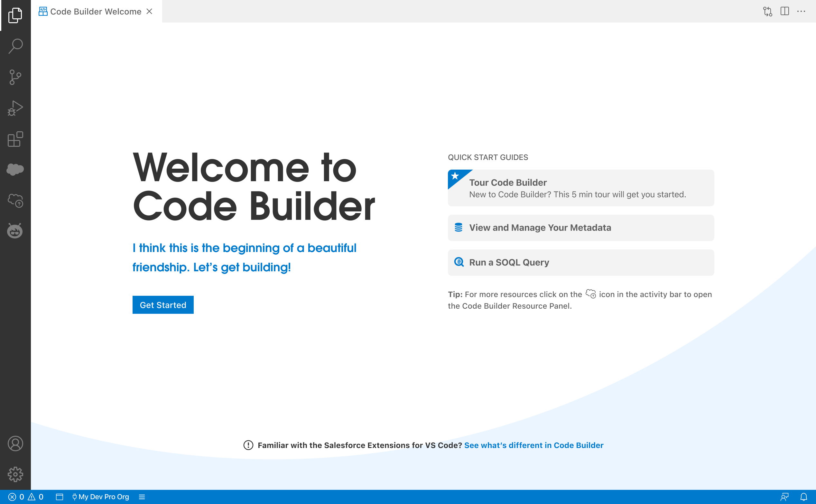Click the Get Started button
Screen dimensions: 816x504
tap(163, 305)
